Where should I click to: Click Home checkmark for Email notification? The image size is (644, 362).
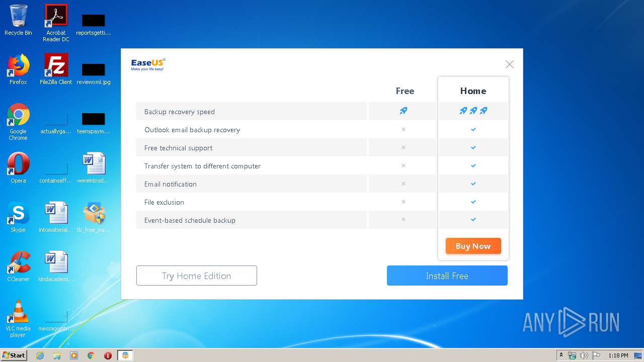click(x=473, y=184)
